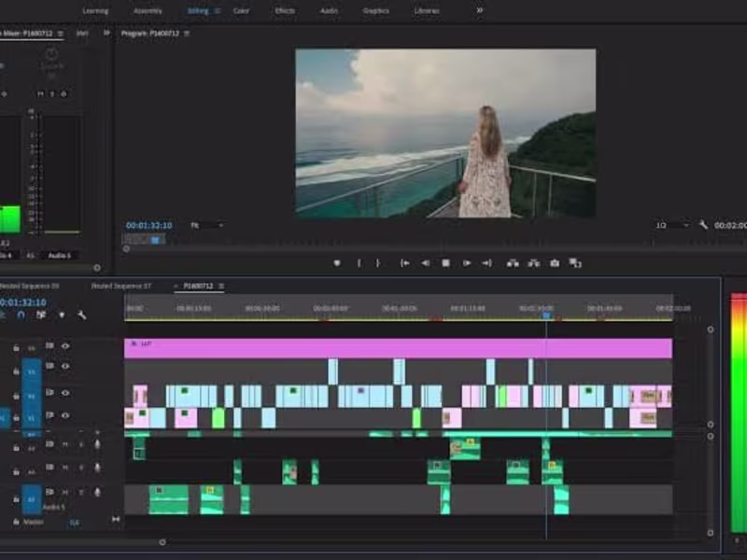Open Editing workspace menu icon
This screenshot has width=747, height=560.
[x=218, y=10]
